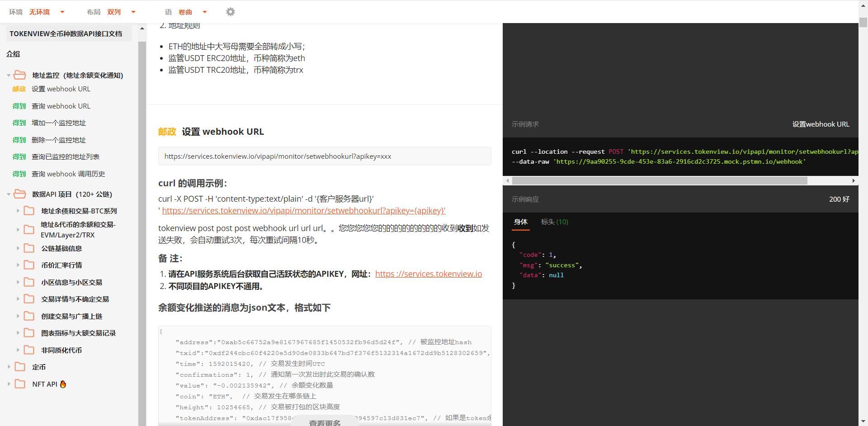Open 设置 webhook URL in sidebar

[x=61, y=89]
